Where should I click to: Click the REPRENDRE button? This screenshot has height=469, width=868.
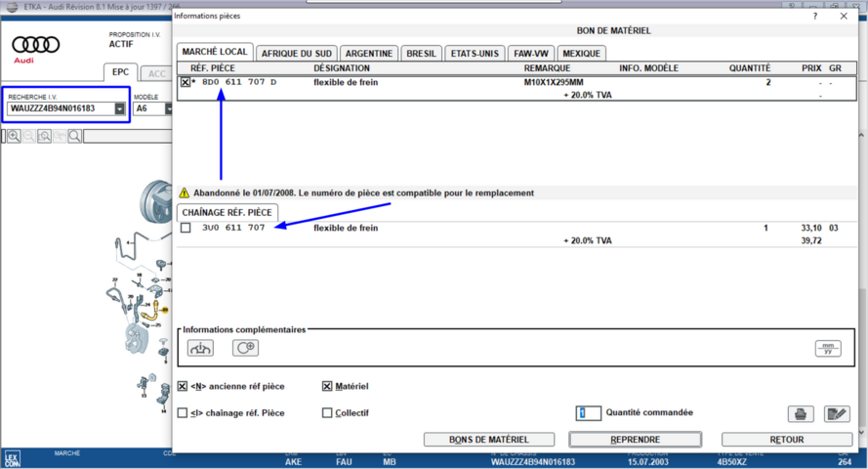tap(635, 440)
